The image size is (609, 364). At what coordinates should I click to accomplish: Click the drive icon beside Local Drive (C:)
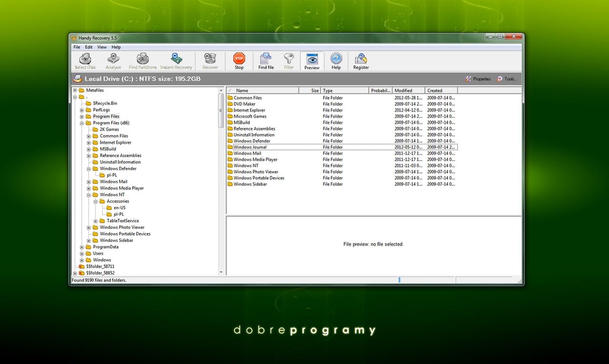click(78, 79)
